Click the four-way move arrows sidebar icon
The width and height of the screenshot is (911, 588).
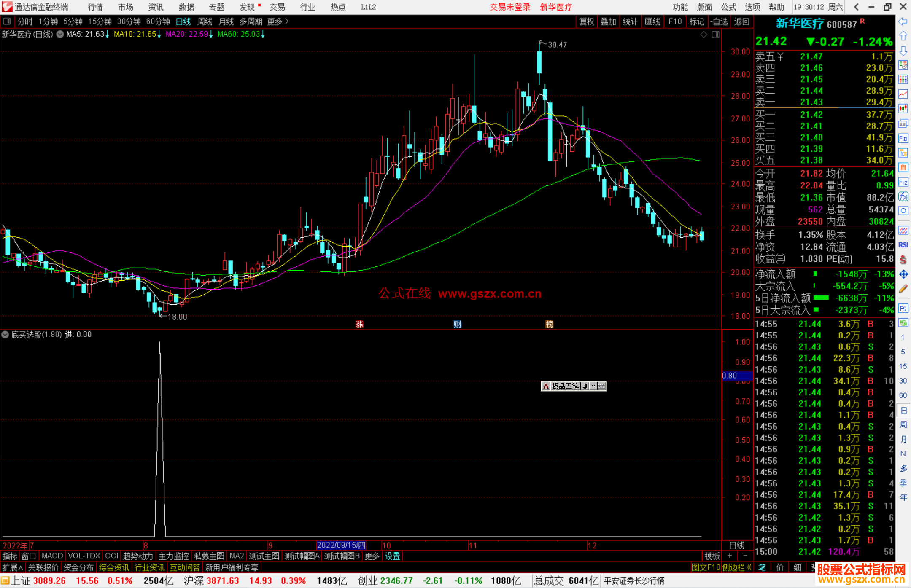click(x=903, y=274)
